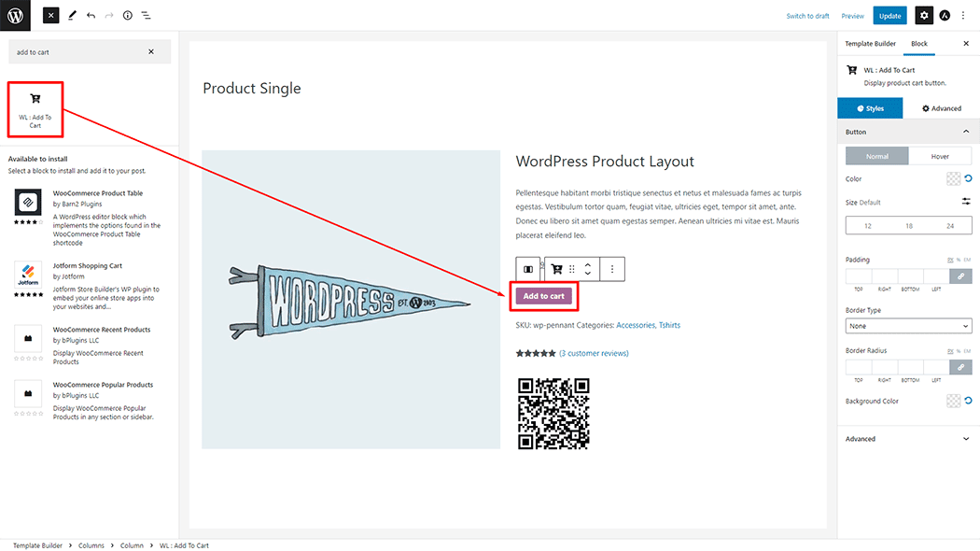Open the Background Color swatch
The width and height of the screenshot is (980, 551).
(x=953, y=401)
